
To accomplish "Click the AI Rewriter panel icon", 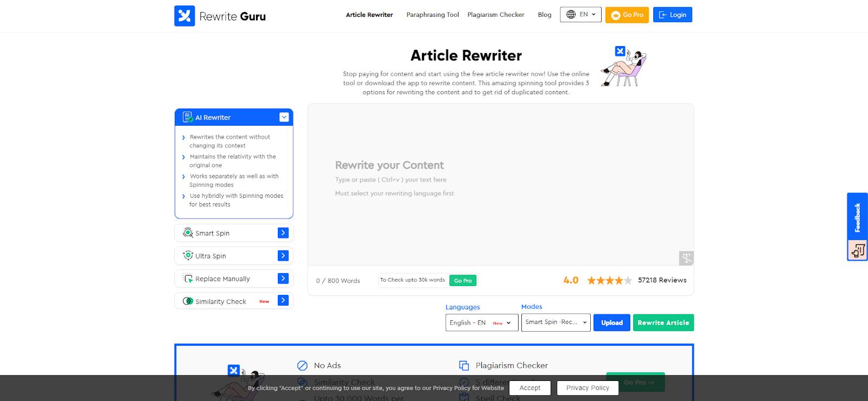I will (188, 117).
